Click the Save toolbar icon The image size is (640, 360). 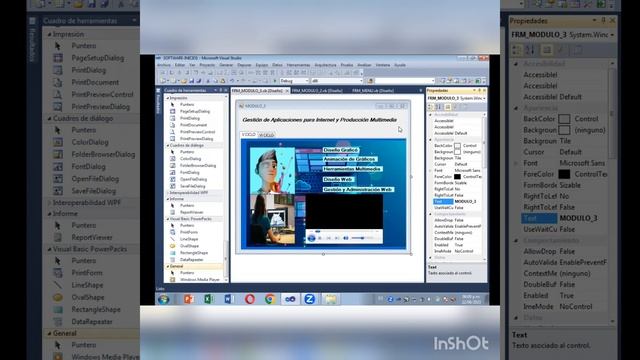click(x=191, y=81)
